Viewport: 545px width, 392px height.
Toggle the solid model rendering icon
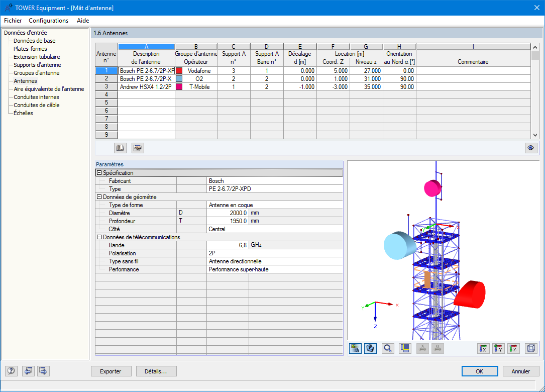[x=371, y=348]
